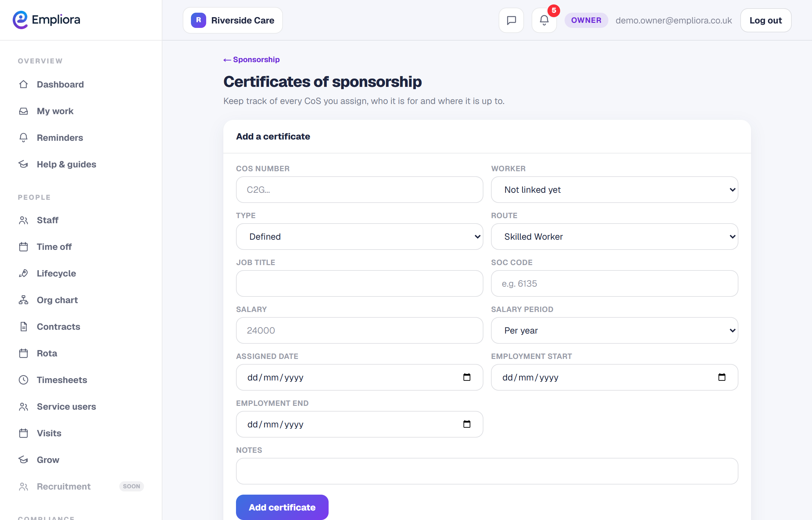This screenshot has height=520, width=812.
Task: Open calendar picker for Employment Start
Action: (722, 377)
